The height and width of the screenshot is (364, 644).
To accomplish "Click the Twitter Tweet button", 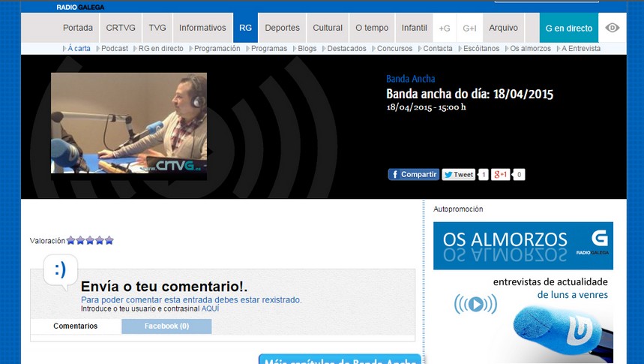I will pos(458,174).
